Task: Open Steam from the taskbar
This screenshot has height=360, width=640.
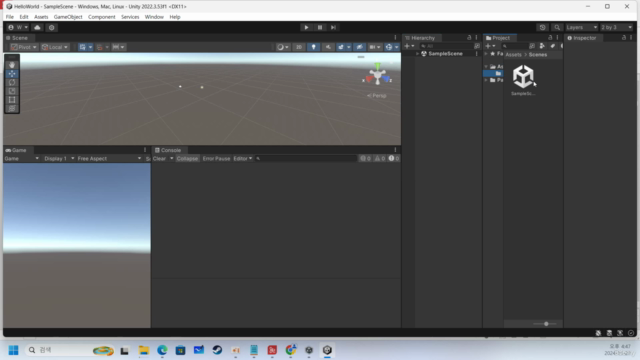Action: [217, 350]
